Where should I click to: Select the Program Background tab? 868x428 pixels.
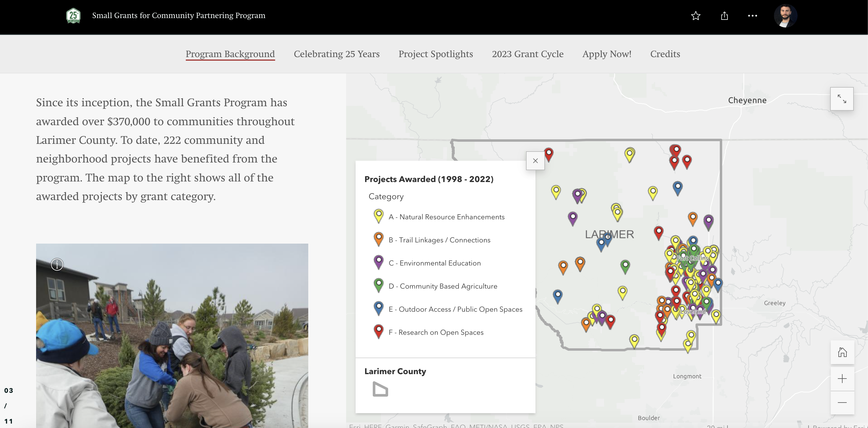[x=230, y=54]
